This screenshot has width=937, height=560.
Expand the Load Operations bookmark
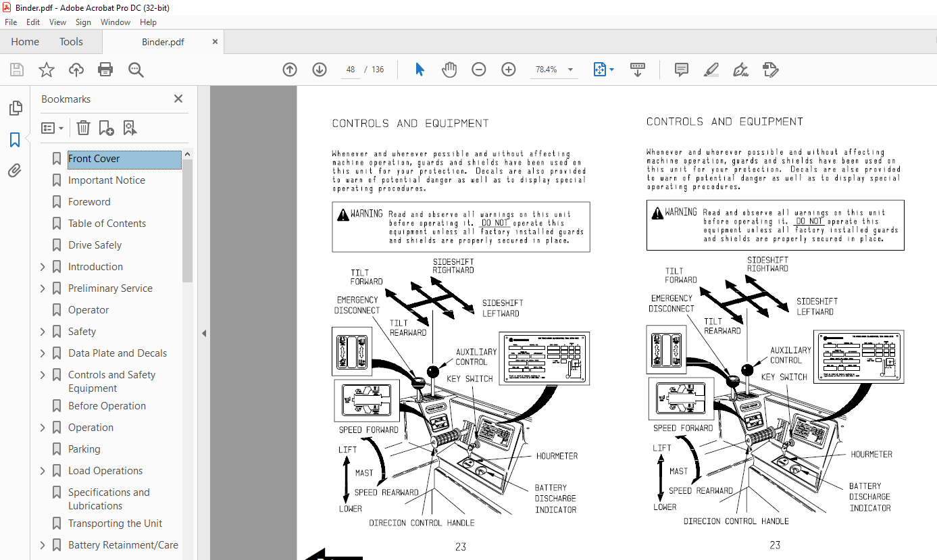pos(43,471)
